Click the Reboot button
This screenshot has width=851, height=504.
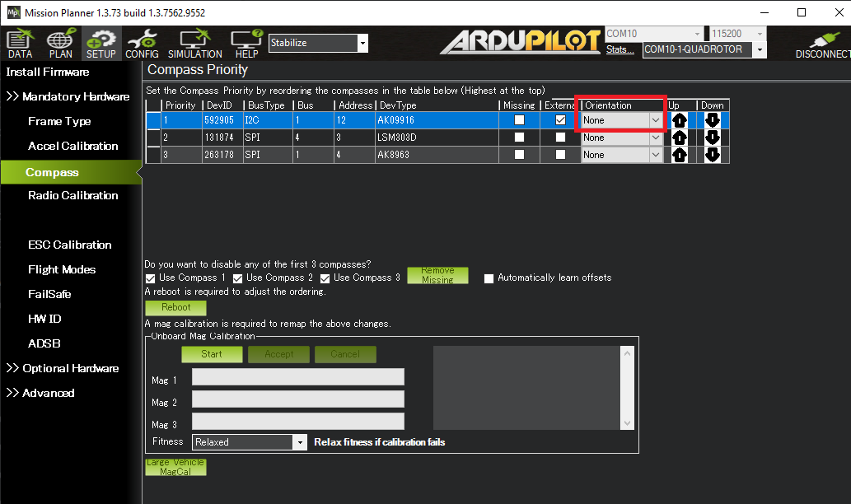175,307
